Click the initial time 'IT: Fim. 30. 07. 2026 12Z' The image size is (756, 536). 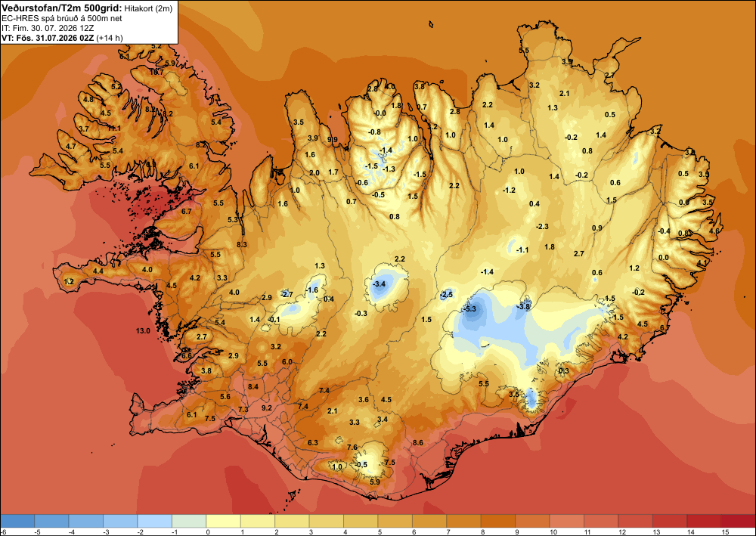pyautogui.click(x=47, y=28)
